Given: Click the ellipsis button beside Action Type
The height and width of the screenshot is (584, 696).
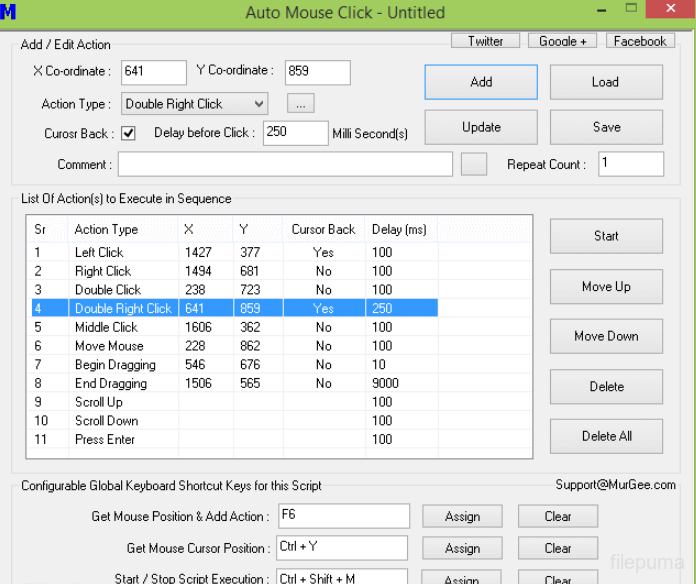Looking at the screenshot, I should click(301, 103).
